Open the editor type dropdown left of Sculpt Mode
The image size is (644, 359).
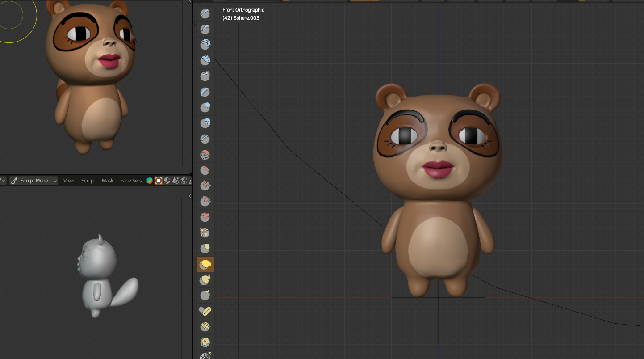(x=3, y=181)
